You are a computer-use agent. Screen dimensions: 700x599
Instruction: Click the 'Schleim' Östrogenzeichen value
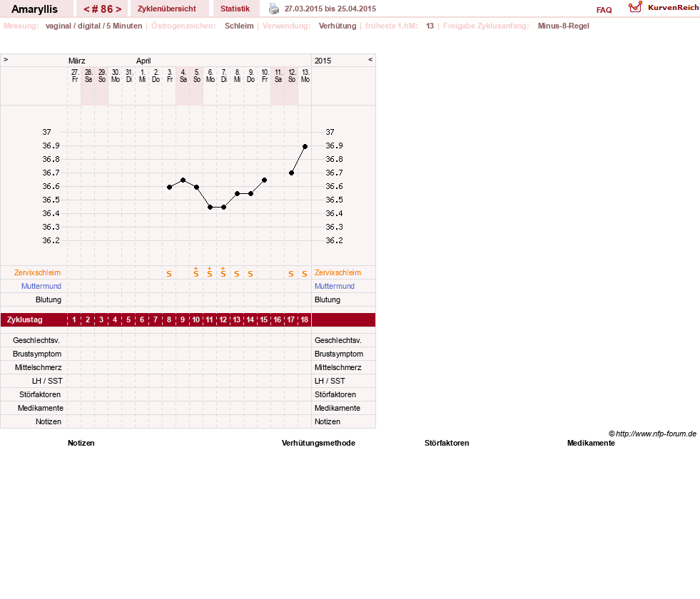coord(239,26)
